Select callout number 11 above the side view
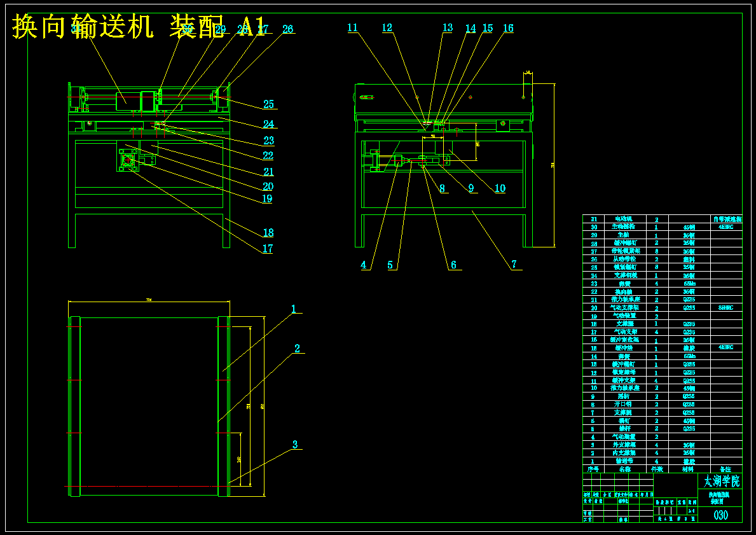The height and width of the screenshot is (535, 756). [352, 28]
